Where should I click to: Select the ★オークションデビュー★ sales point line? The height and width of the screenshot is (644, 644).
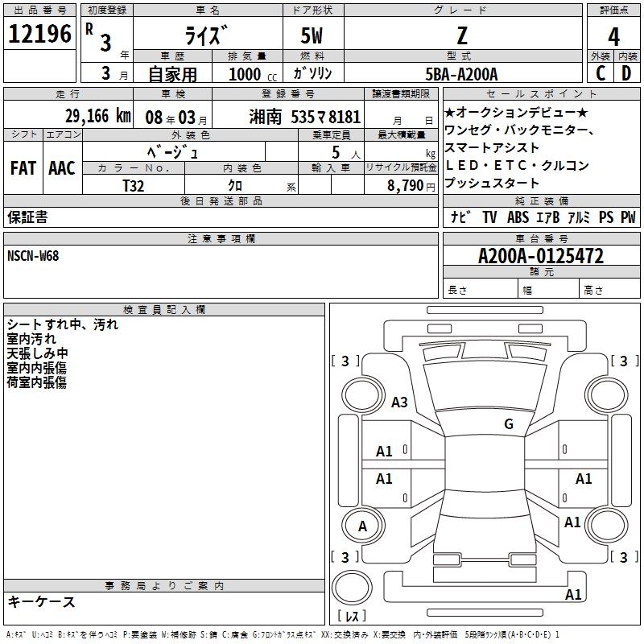(x=516, y=112)
